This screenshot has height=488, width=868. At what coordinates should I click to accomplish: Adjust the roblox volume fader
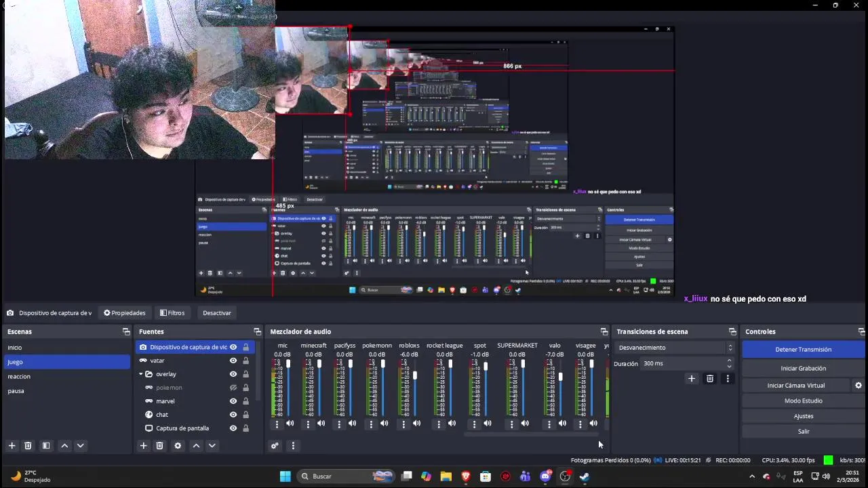point(415,375)
